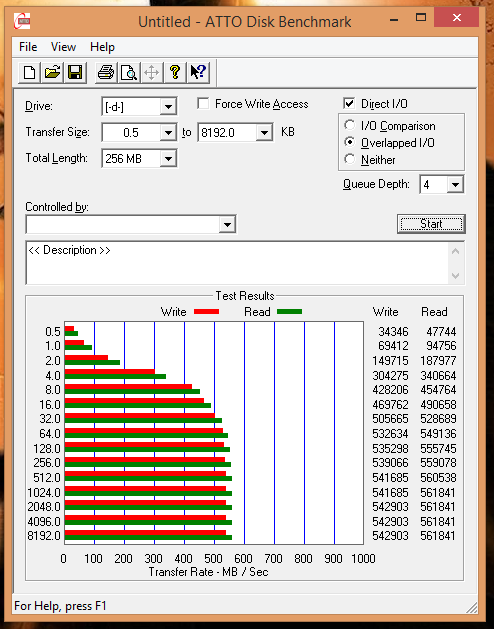
Task: Open the Help menu
Action: 102,47
